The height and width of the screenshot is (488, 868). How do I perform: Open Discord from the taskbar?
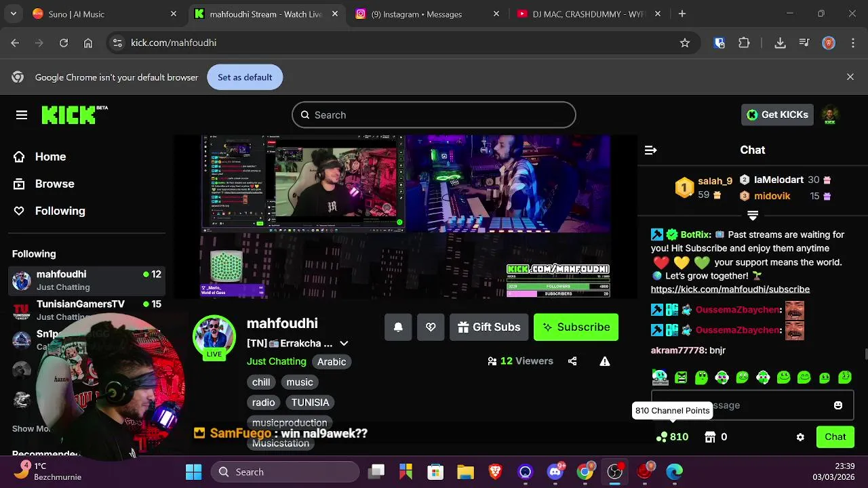[x=555, y=472]
